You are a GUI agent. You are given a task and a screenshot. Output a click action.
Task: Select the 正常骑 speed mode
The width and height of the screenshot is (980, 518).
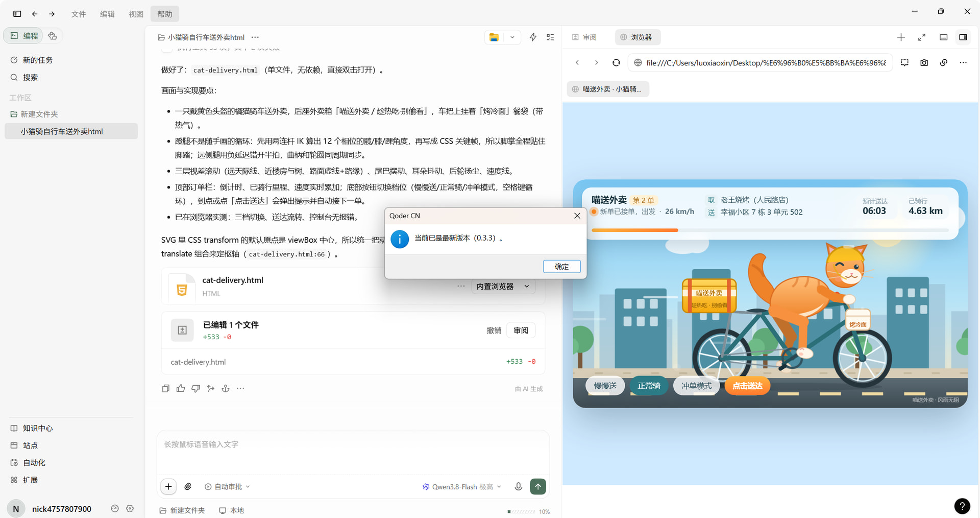click(649, 386)
